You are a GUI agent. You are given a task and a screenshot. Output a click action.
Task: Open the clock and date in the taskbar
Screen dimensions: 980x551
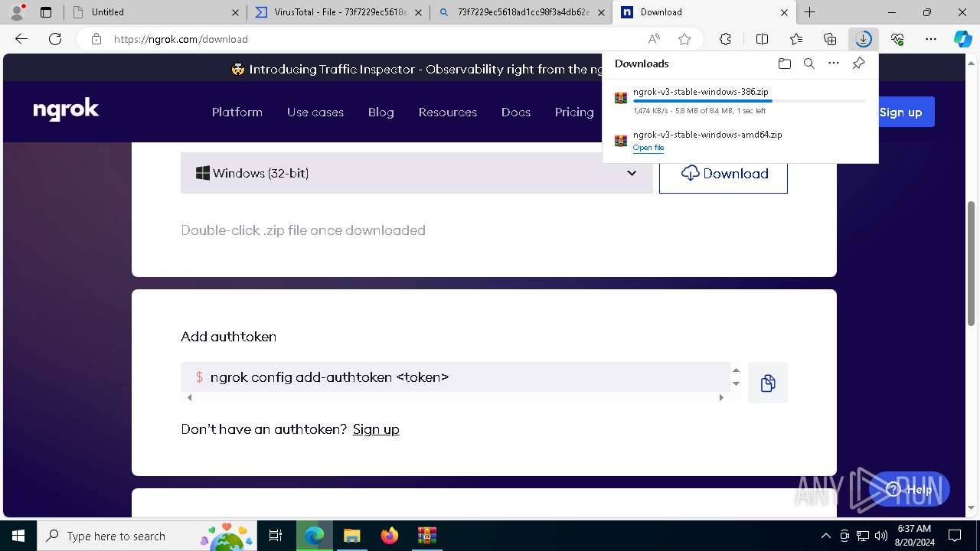click(x=915, y=536)
